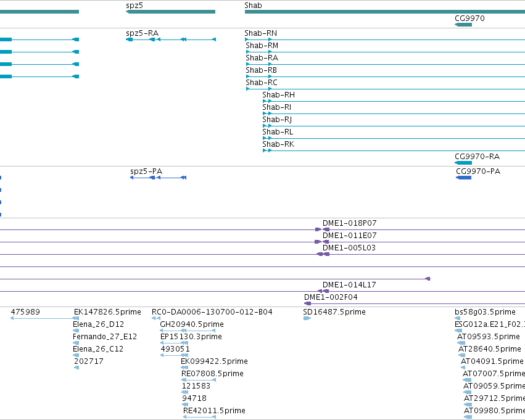Viewport: 525px width, 420px height.
Task: Click the 94718 EST label
Action: [194, 399]
